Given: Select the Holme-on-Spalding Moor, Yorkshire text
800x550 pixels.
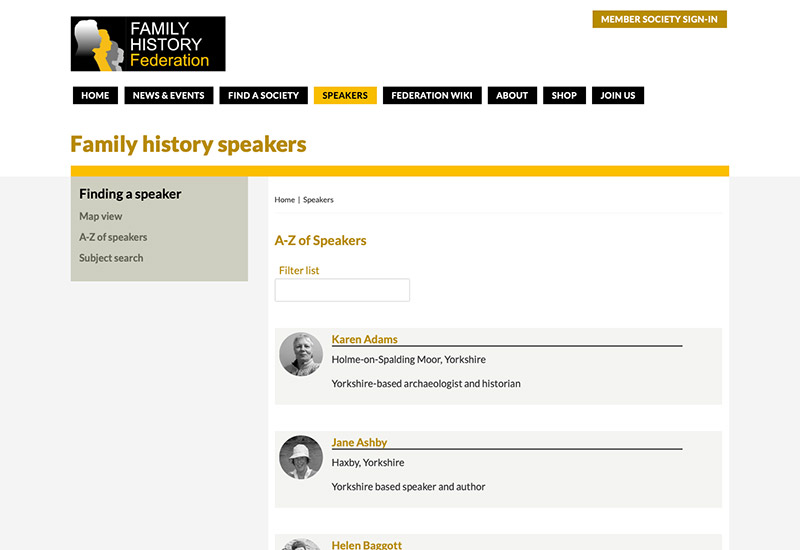Looking at the screenshot, I should 409,360.
